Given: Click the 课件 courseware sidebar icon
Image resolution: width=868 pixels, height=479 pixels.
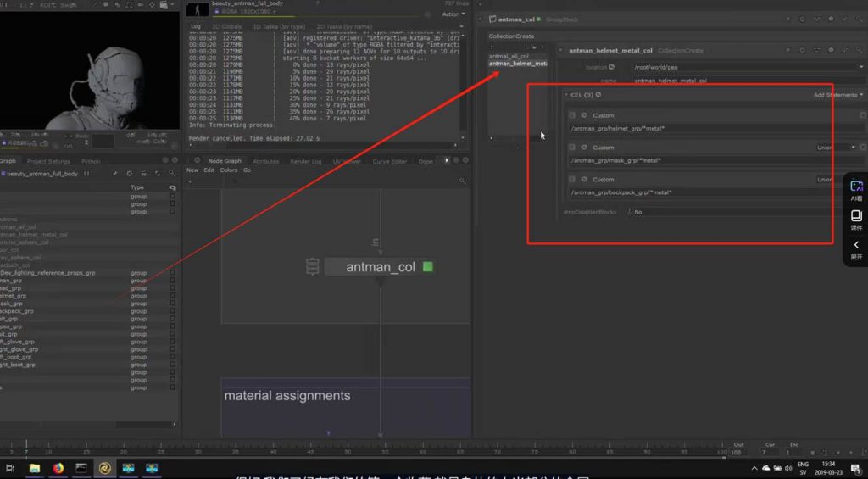Looking at the screenshot, I should tap(856, 219).
